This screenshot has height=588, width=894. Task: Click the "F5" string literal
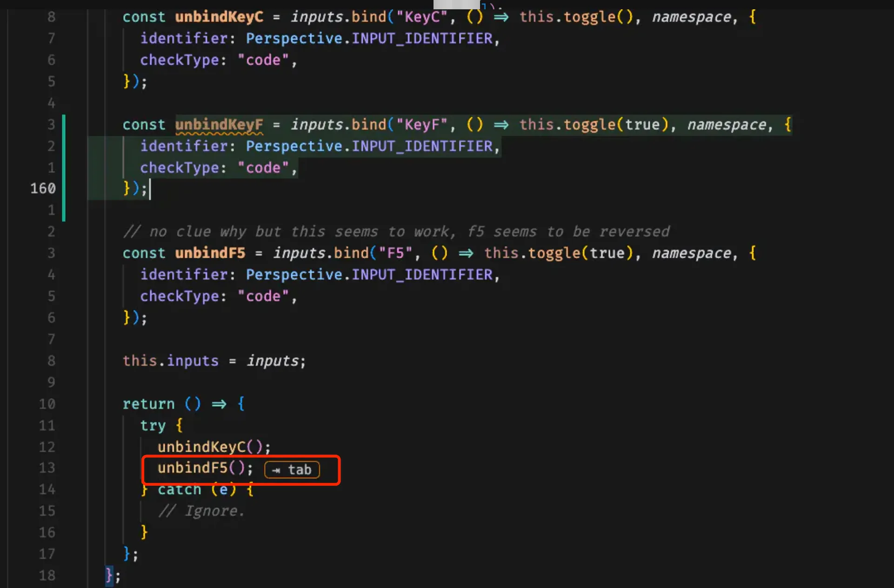[x=395, y=253]
